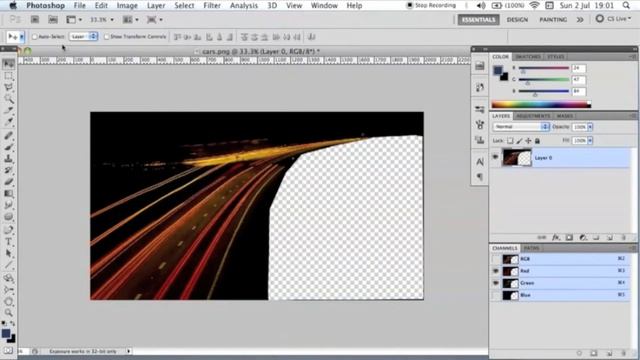Image resolution: width=640 pixels, height=360 pixels.
Task: Open the Layer menu
Action: click(156, 6)
